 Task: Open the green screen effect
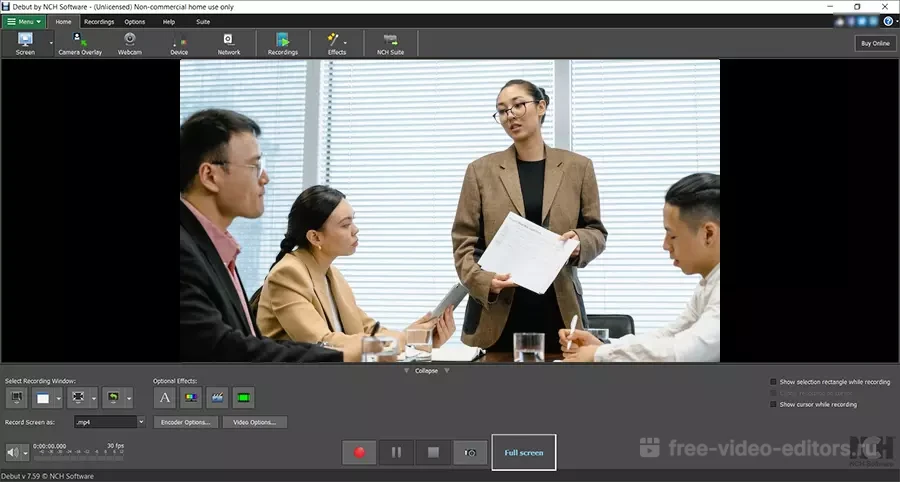pos(243,398)
